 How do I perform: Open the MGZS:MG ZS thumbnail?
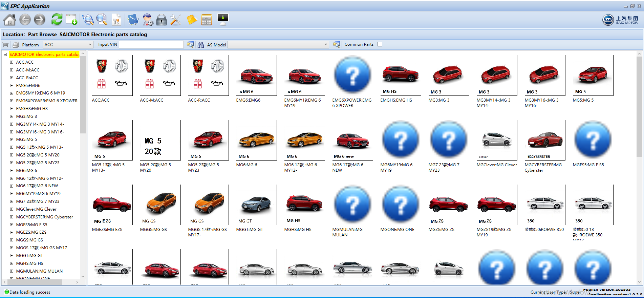coord(449,205)
